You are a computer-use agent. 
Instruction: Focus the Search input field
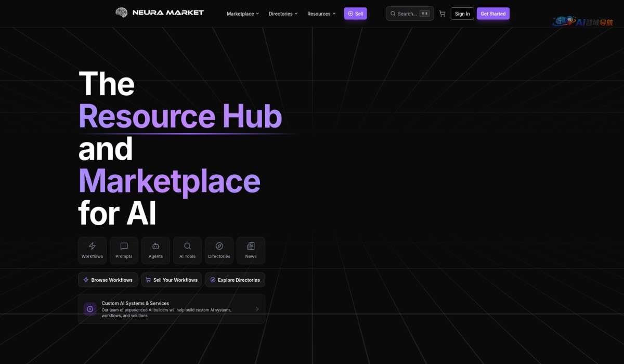point(410,14)
